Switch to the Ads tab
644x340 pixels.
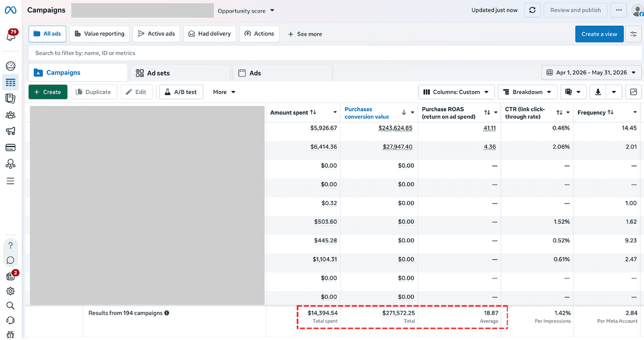282,73
